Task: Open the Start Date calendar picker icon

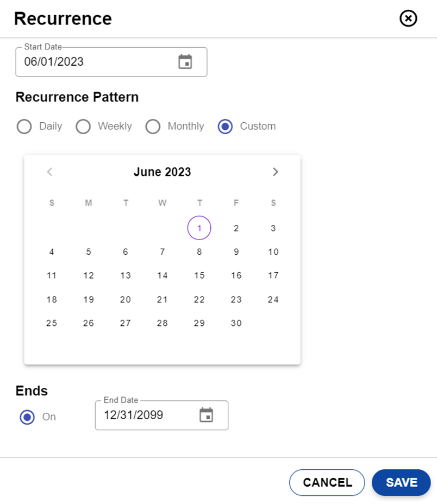Action: pos(185,62)
